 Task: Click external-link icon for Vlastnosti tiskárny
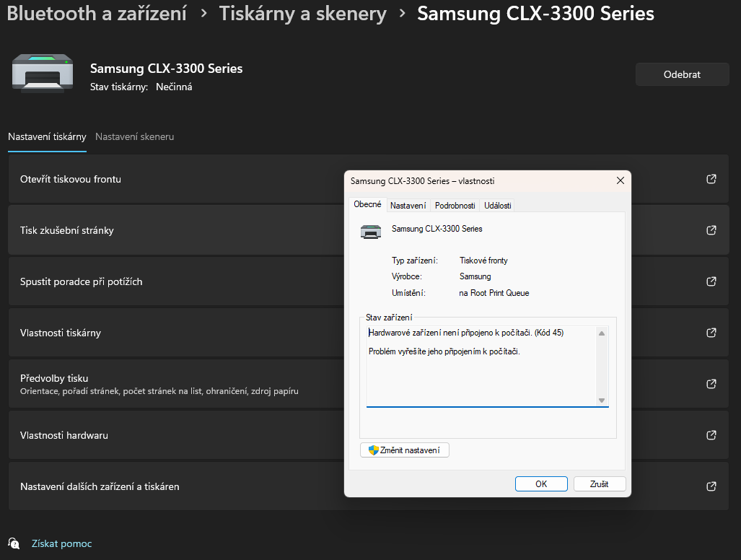711,333
